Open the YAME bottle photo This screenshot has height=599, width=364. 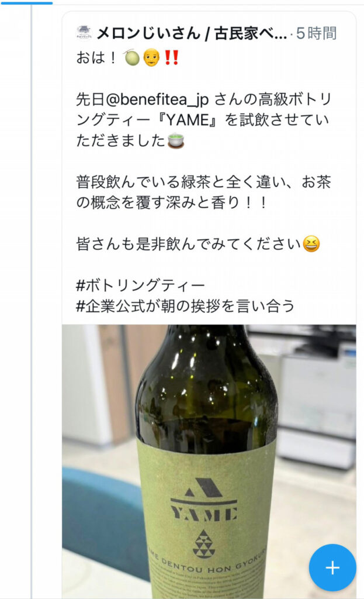coord(209,462)
